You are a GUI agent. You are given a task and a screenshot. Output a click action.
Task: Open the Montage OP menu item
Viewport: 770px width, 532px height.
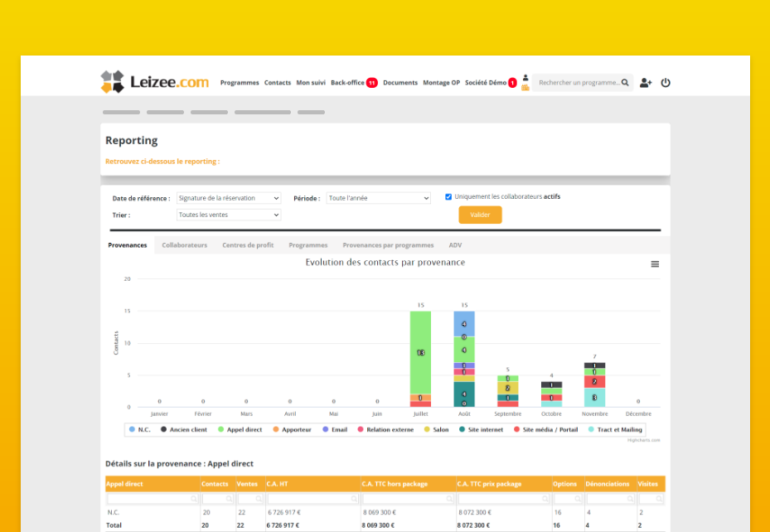pyautogui.click(x=440, y=82)
